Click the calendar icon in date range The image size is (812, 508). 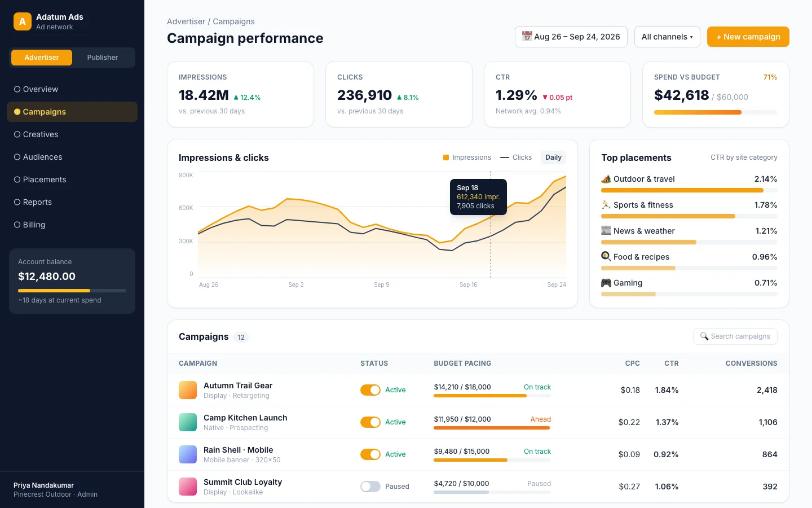point(527,37)
